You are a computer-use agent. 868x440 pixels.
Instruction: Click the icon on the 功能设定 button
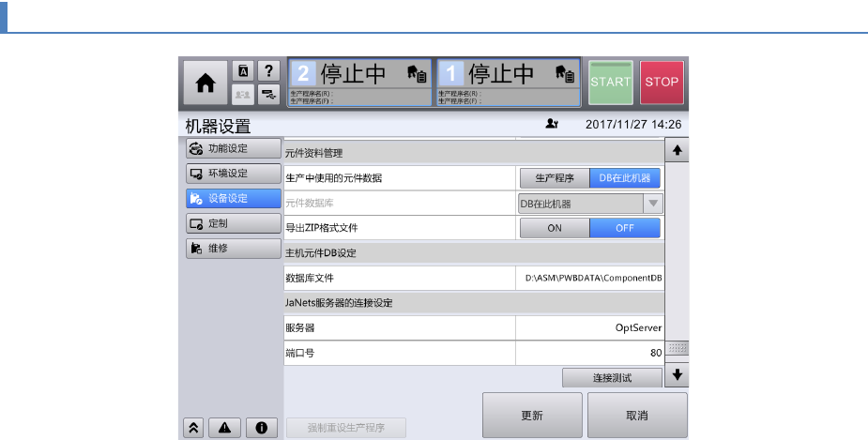point(196,148)
